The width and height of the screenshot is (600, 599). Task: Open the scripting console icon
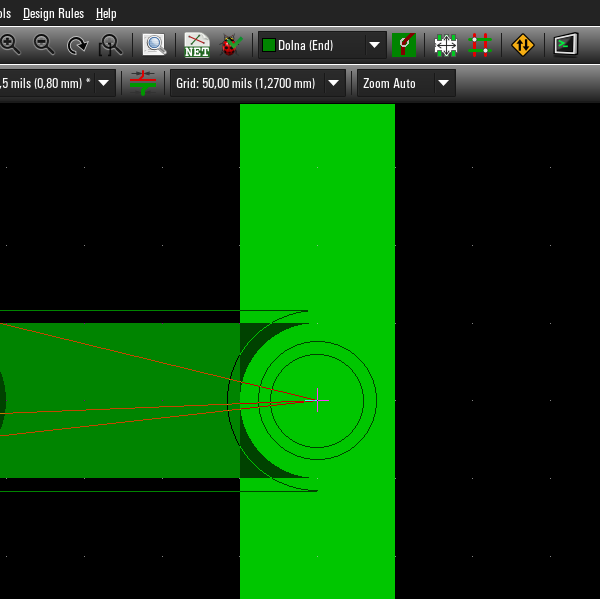(x=565, y=45)
